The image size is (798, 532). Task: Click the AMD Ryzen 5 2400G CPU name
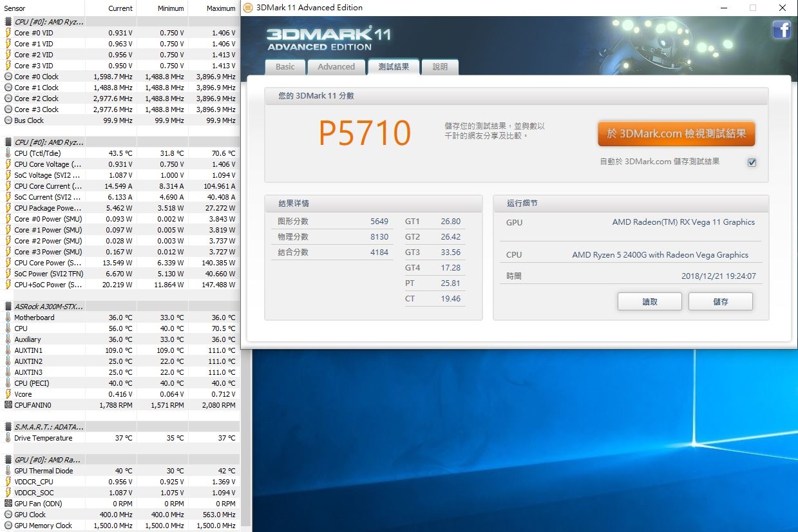click(660, 255)
